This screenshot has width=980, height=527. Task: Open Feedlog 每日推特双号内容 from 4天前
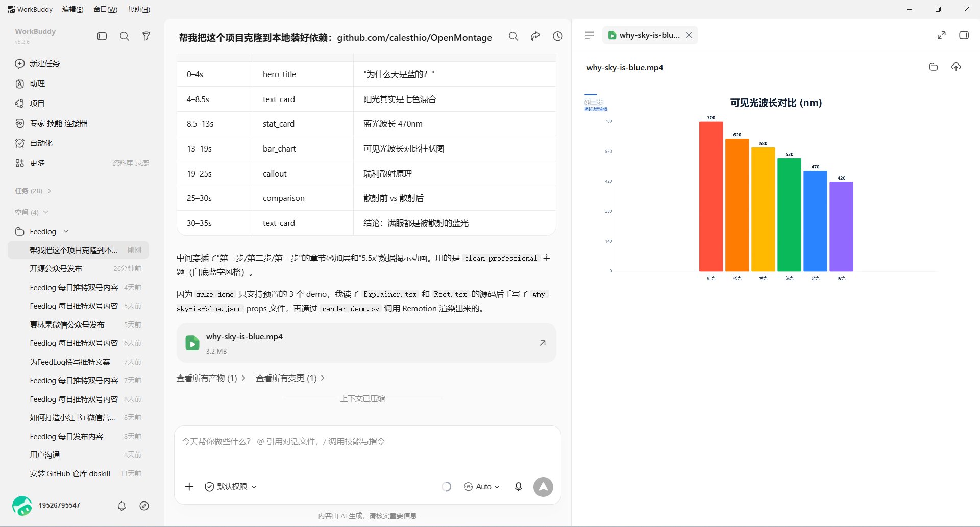coord(78,287)
